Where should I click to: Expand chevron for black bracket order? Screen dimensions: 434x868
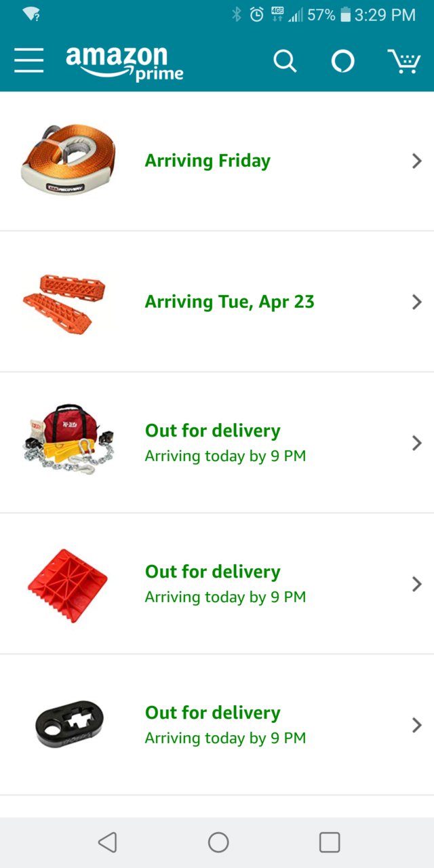click(x=417, y=725)
